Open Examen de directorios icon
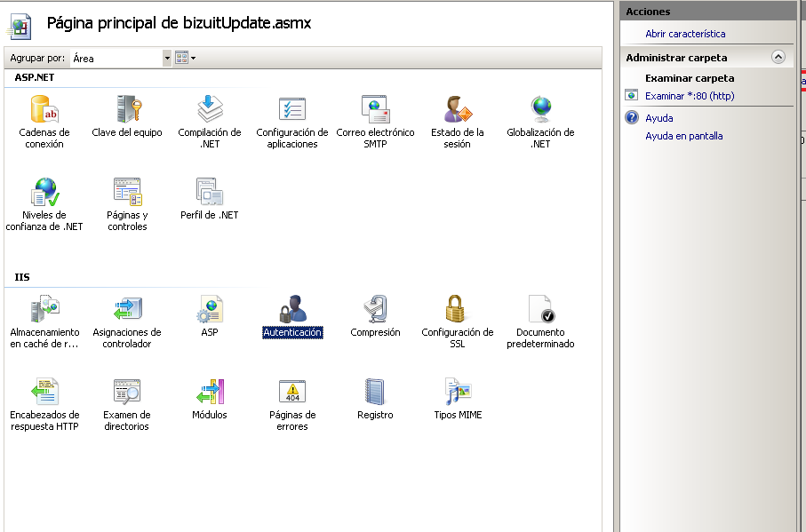 click(x=127, y=392)
